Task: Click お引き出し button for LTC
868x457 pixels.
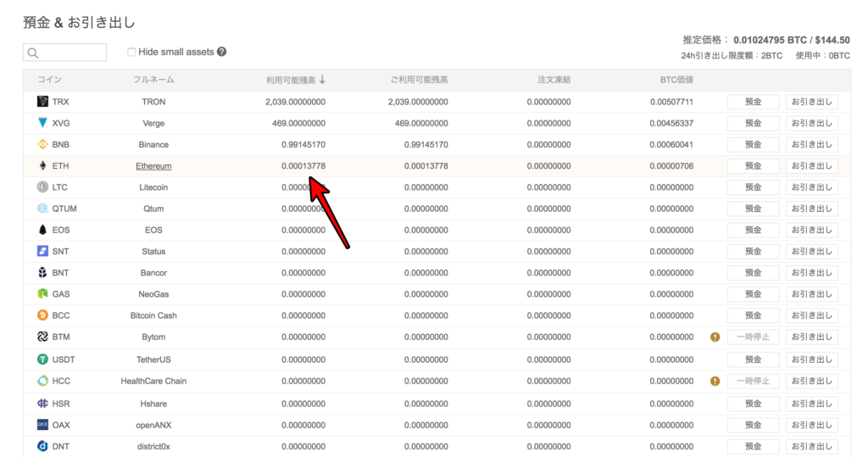Action: 811,187
